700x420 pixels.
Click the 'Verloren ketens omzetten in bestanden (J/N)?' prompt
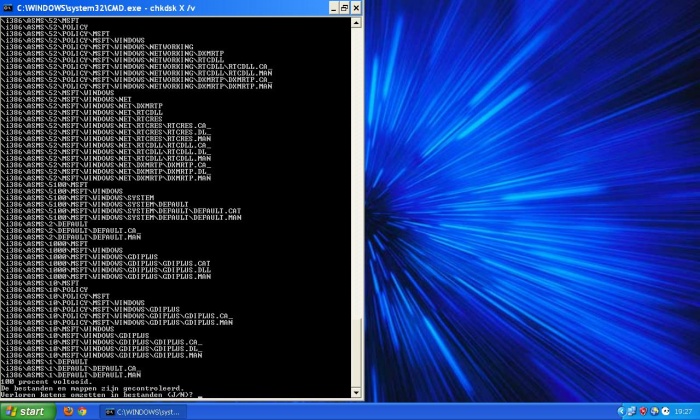tap(96, 395)
